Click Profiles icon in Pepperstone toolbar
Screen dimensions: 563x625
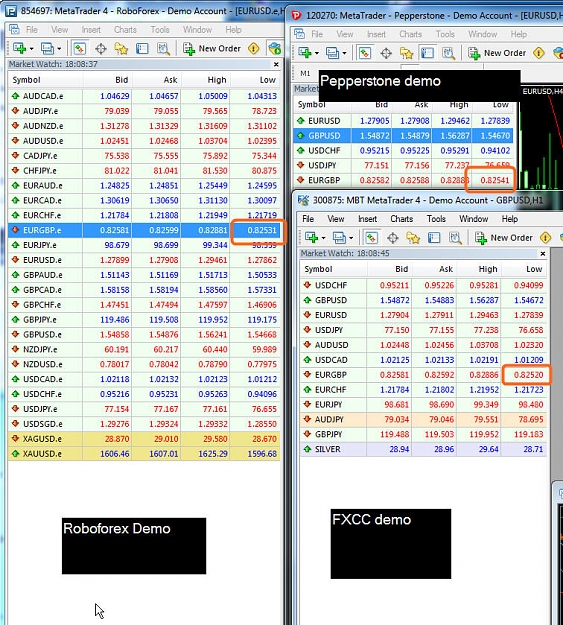pyautogui.click(x=332, y=53)
